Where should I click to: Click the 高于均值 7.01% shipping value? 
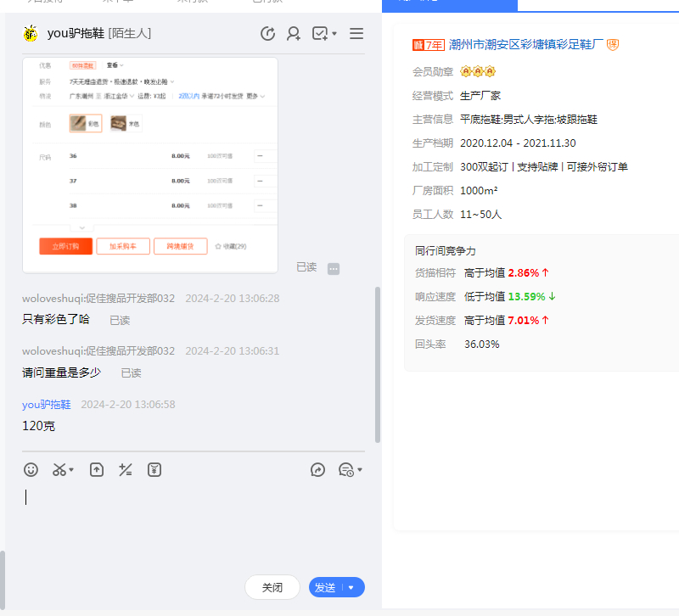[507, 321]
